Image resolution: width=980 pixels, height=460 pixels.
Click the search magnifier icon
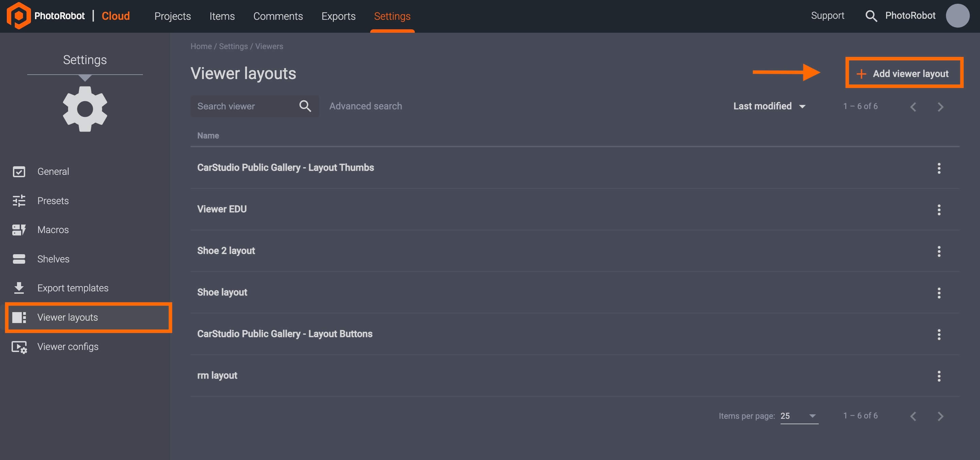[x=871, y=16]
